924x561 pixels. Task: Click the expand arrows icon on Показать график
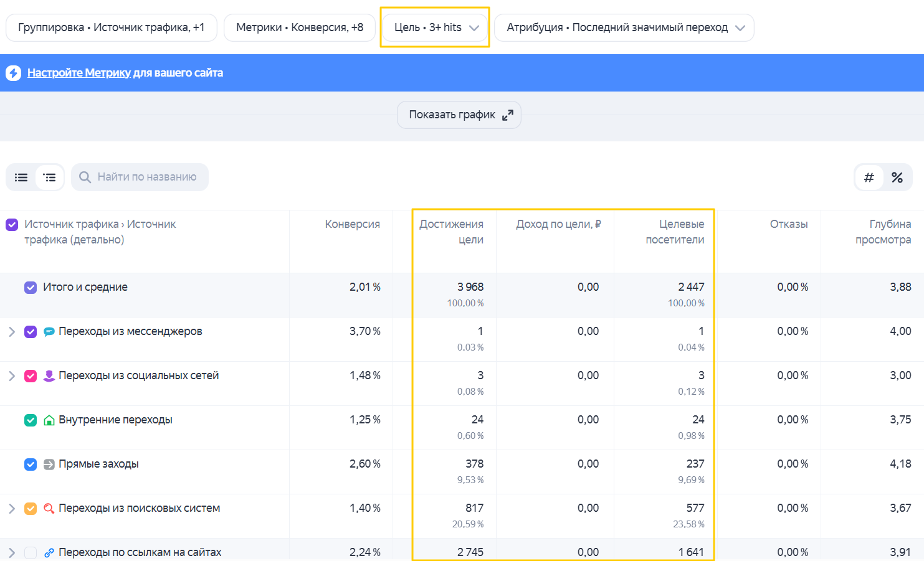pos(508,115)
